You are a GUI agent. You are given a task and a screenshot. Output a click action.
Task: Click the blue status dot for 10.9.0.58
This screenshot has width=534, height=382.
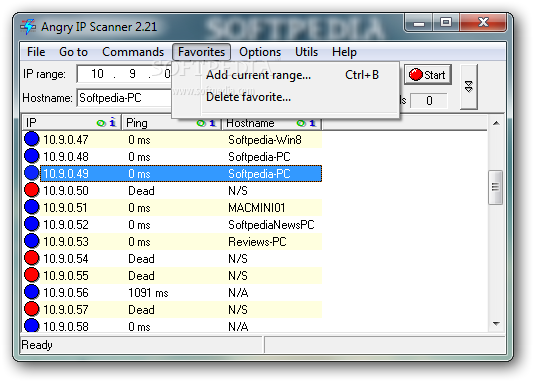[x=32, y=325]
